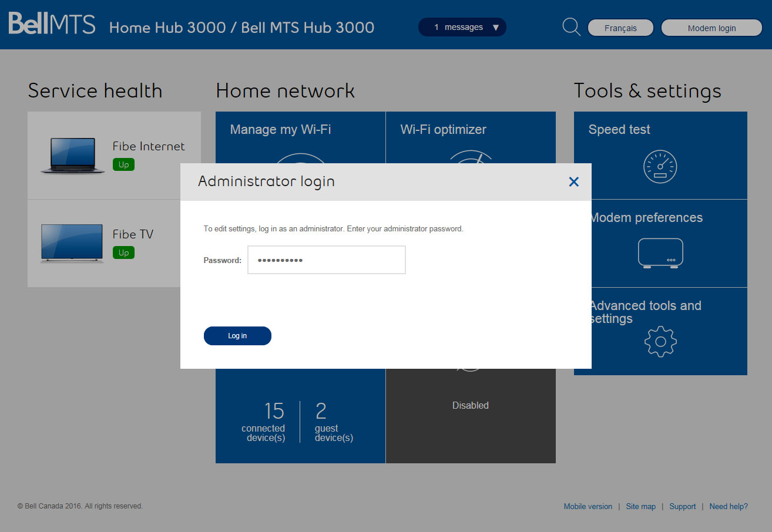Click the Fibe TV television image
The image size is (772, 532).
point(72,243)
